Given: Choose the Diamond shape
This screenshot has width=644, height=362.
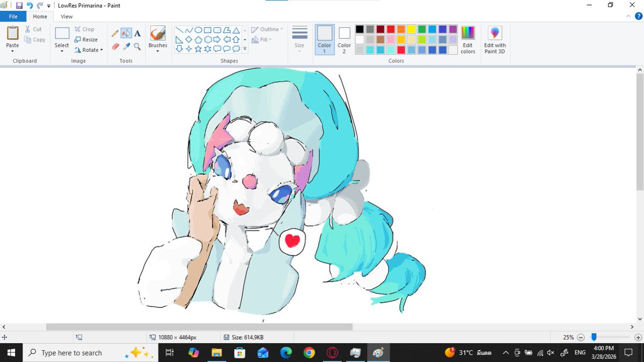Looking at the screenshot, I should [189, 39].
